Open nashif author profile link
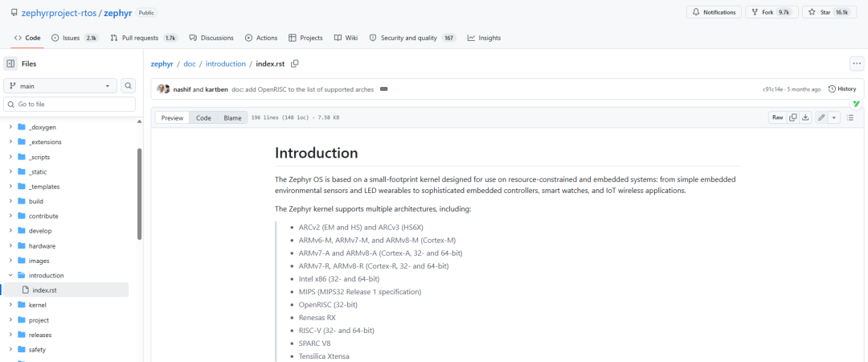Viewport: 868px width, 362px height. [182, 88]
